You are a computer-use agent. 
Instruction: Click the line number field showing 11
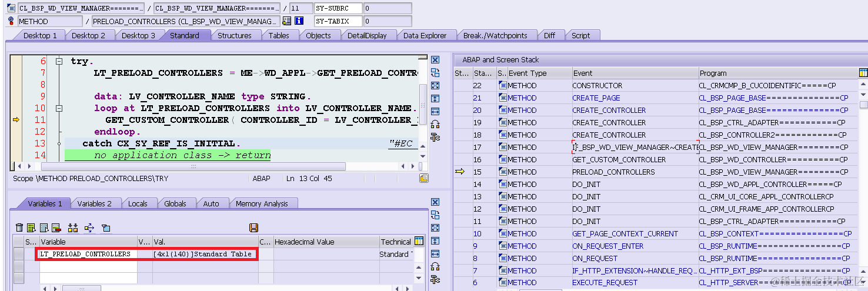(x=300, y=9)
